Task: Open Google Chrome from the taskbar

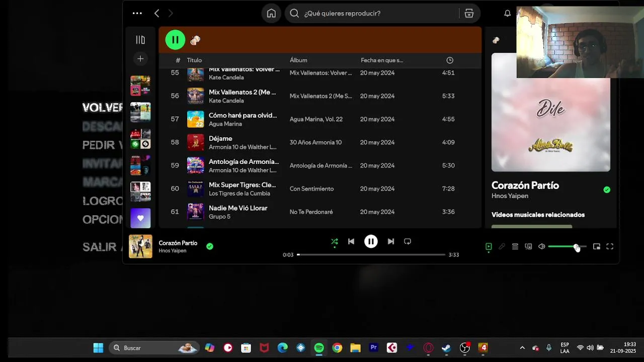Action: tap(337, 348)
